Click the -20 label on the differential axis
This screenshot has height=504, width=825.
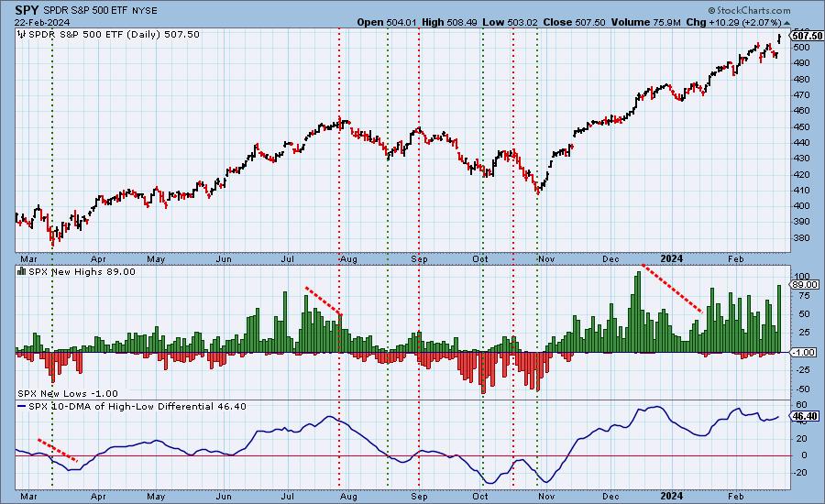pyautogui.click(x=800, y=473)
